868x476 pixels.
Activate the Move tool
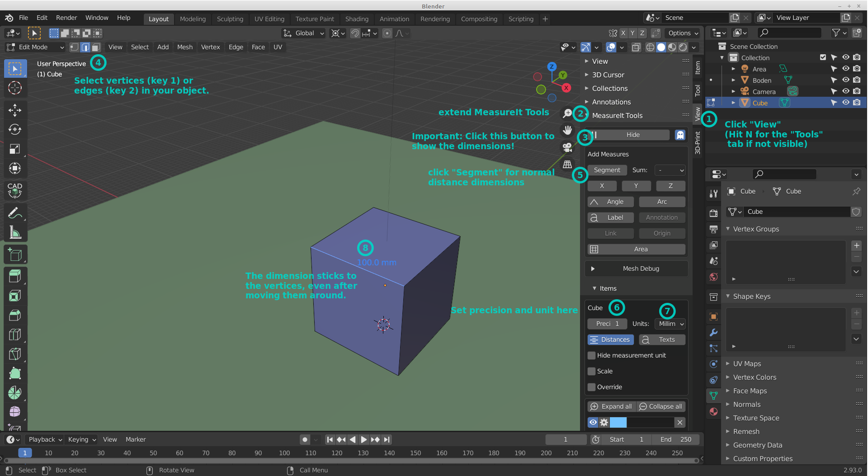click(15, 110)
